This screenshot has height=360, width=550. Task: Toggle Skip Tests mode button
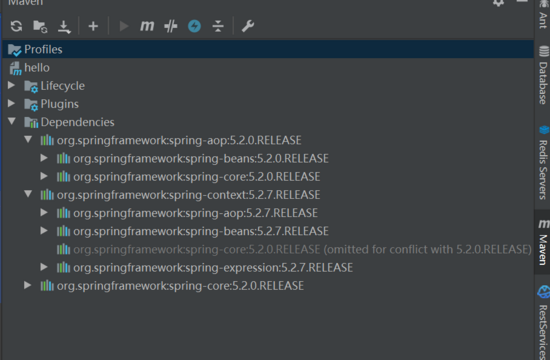(194, 26)
